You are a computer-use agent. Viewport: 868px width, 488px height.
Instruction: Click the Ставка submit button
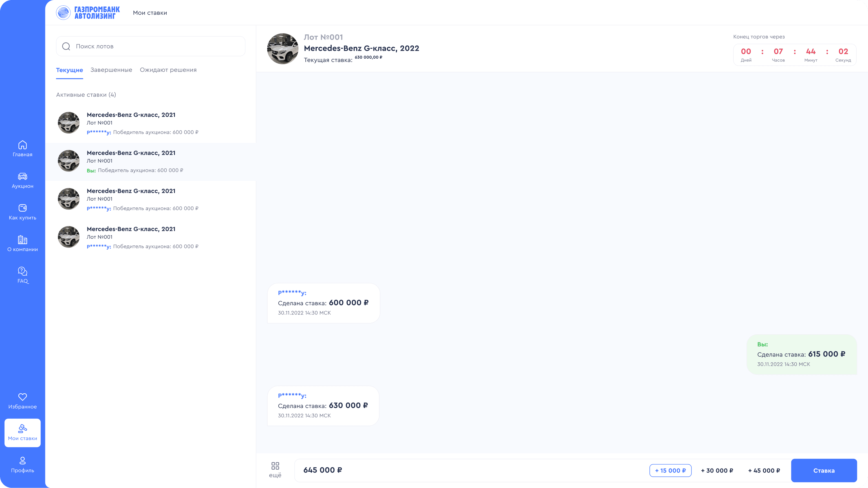[x=824, y=471]
